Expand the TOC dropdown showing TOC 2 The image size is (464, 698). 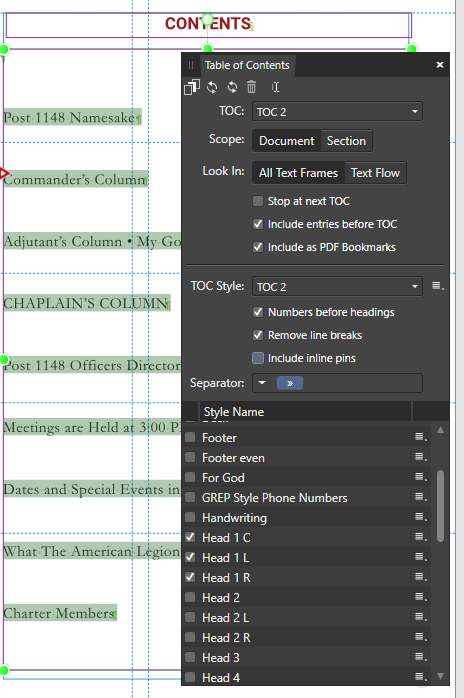tap(337, 111)
